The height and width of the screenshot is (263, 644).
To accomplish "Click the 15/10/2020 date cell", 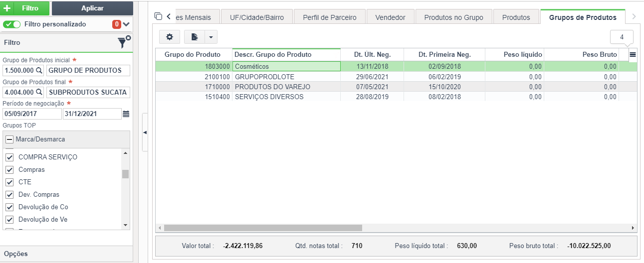I will point(444,87).
